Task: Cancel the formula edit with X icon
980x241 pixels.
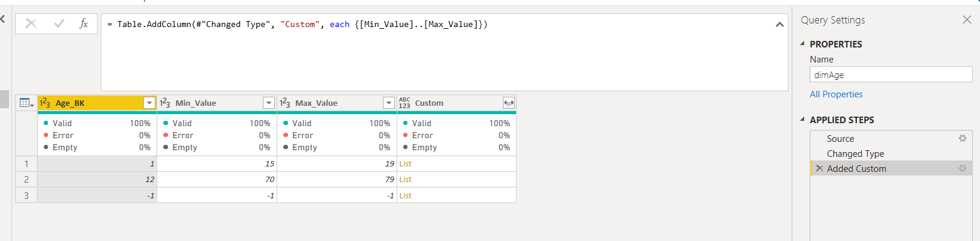Action: tap(31, 24)
